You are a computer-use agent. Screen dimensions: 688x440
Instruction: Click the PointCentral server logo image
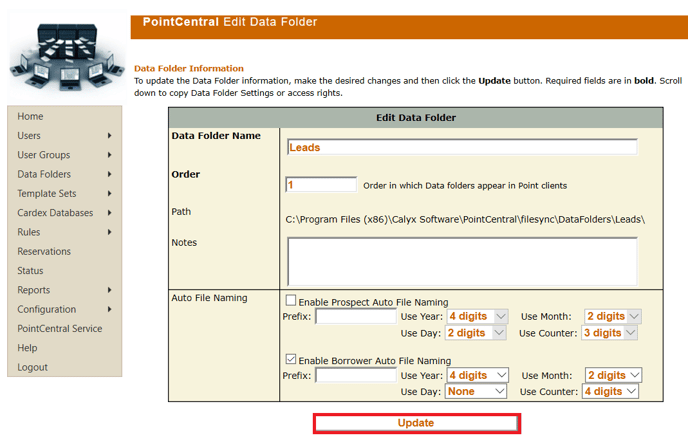[67, 57]
